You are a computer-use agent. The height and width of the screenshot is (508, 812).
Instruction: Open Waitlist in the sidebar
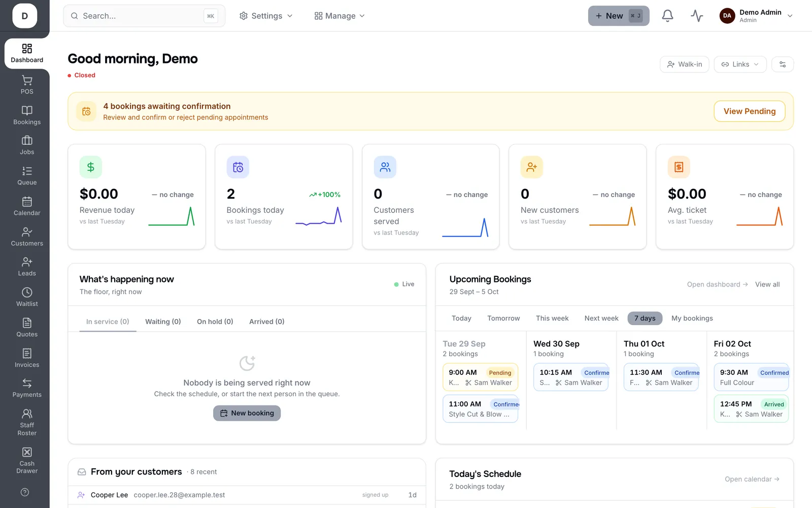(x=27, y=297)
